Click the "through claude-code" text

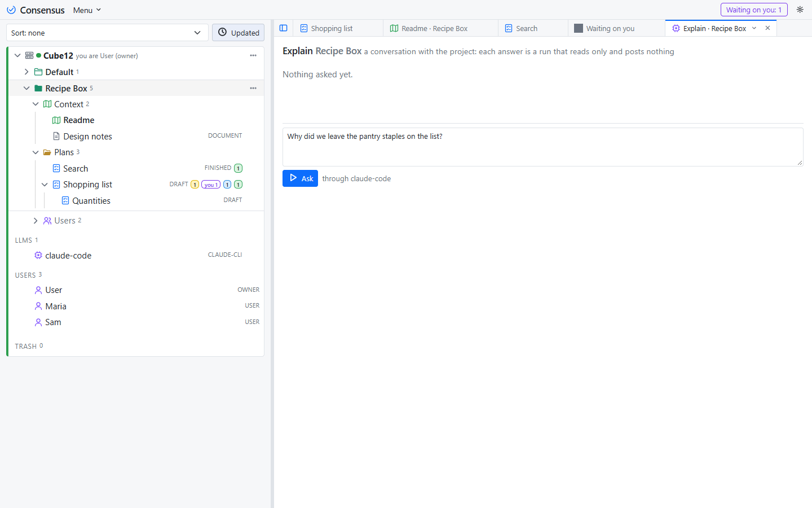click(x=356, y=179)
